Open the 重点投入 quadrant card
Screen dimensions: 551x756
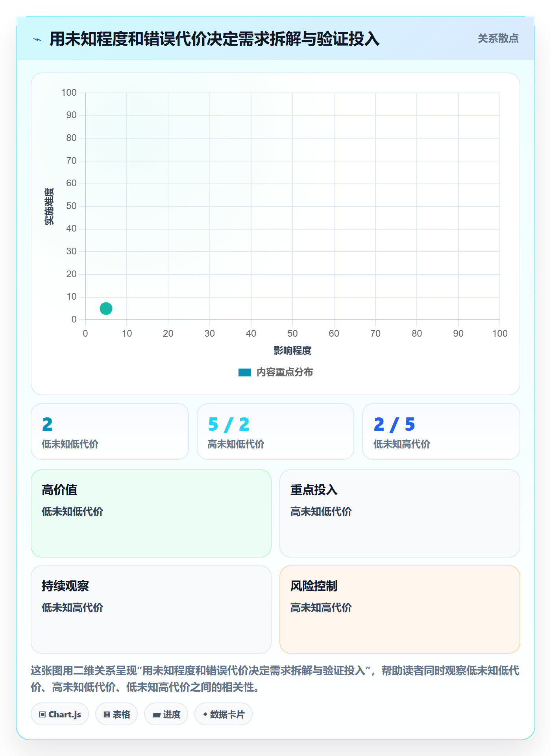pos(400,513)
